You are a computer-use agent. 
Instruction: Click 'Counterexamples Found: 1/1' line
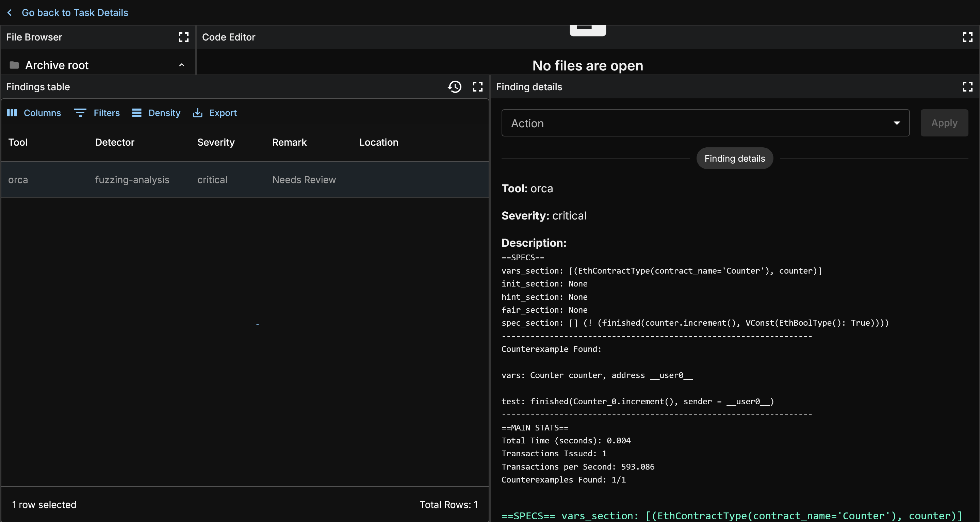(563, 479)
